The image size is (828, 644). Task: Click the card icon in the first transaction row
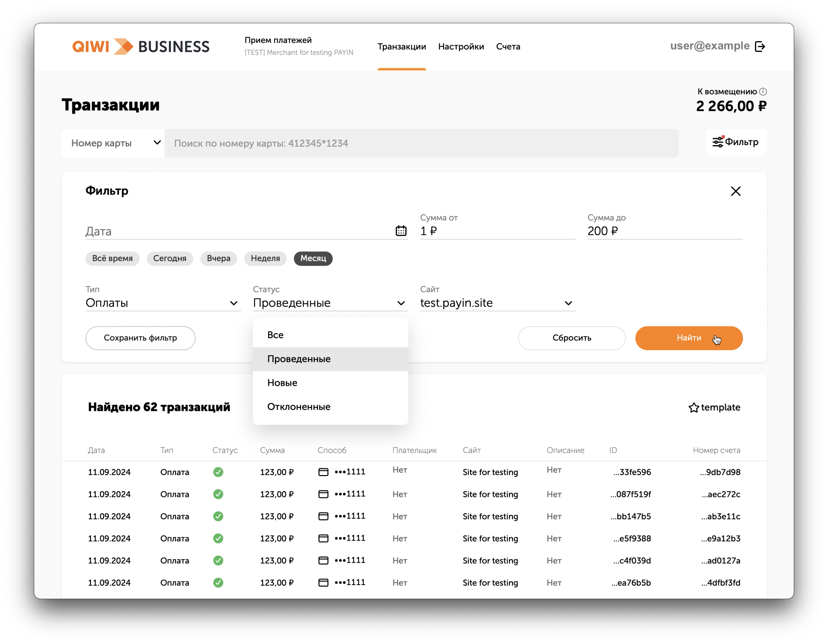click(323, 472)
